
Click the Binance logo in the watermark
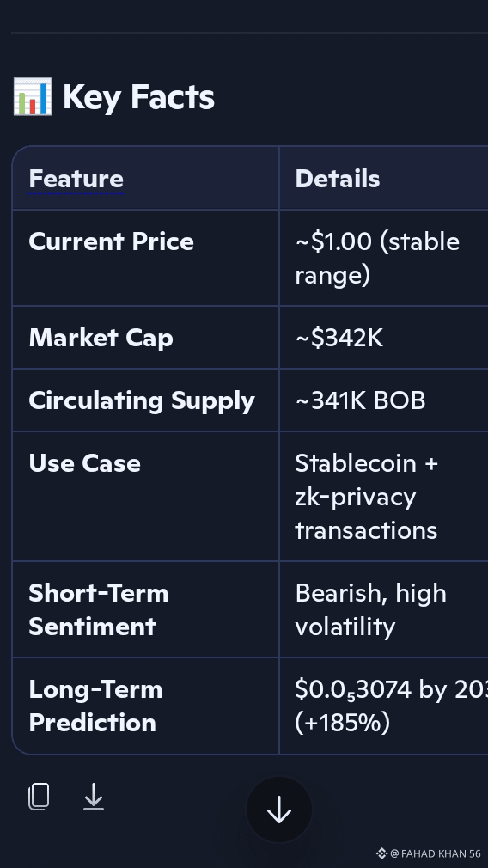point(381,853)
